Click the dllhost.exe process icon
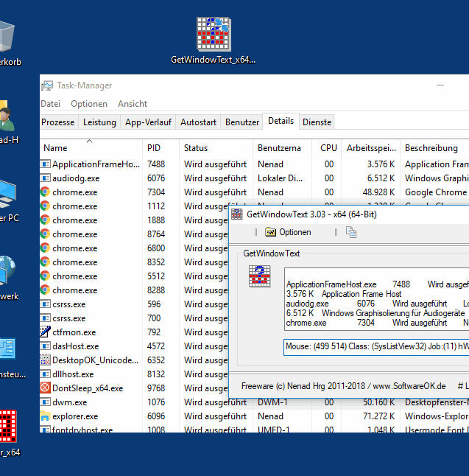The image size is (469, 476). coord(45,374)
